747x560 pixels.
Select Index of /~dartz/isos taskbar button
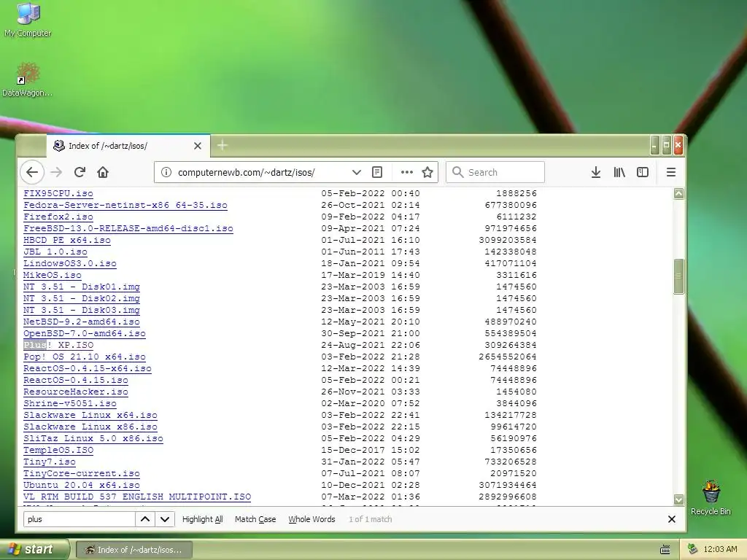134,550
